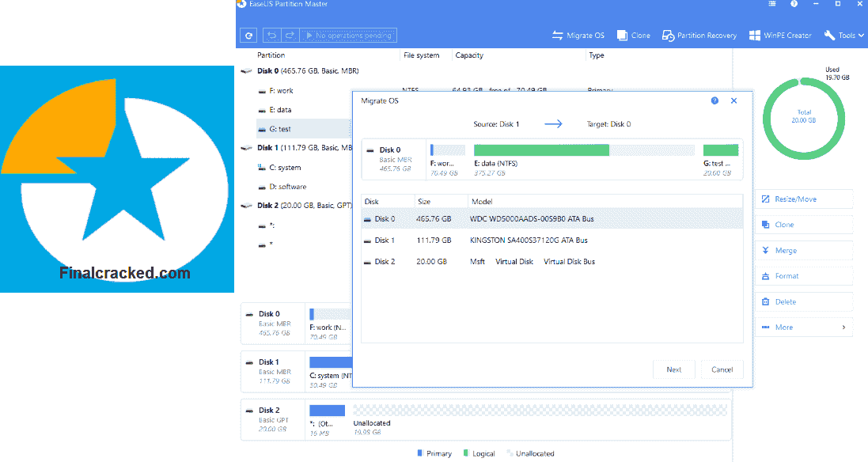Expand the Tools dropdown menu

(x=843, y=36)
